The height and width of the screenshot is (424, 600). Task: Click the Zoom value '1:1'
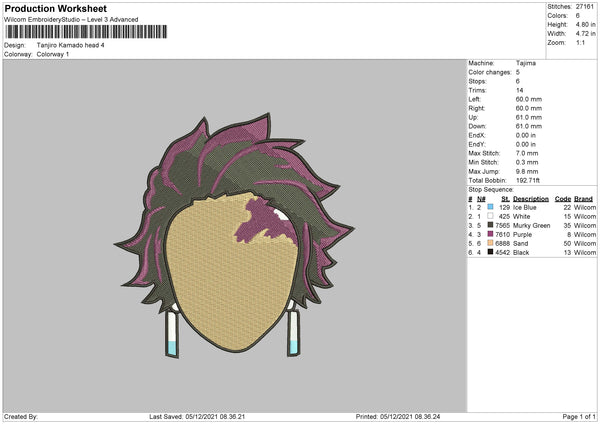click(580, 42)
